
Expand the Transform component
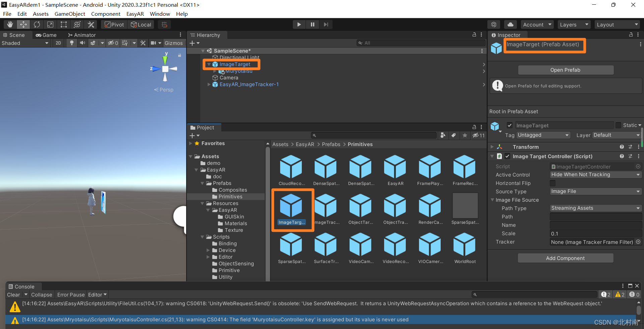(x=492, y=147)
